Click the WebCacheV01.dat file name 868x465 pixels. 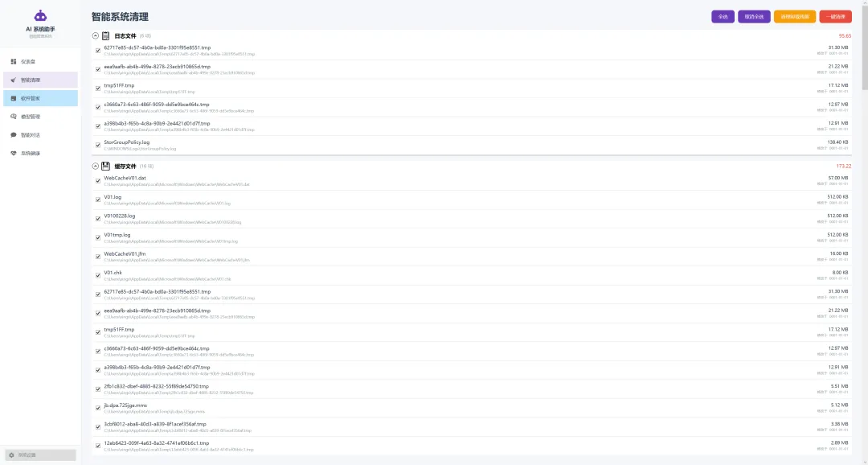coord(125,179)
